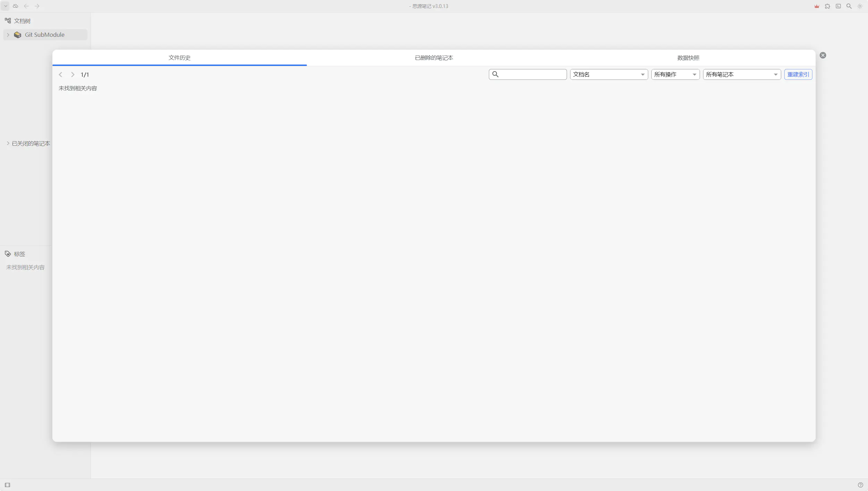
Task: Click the red crown membership icon
Action: pyautogui.click(x=817, y=6)
